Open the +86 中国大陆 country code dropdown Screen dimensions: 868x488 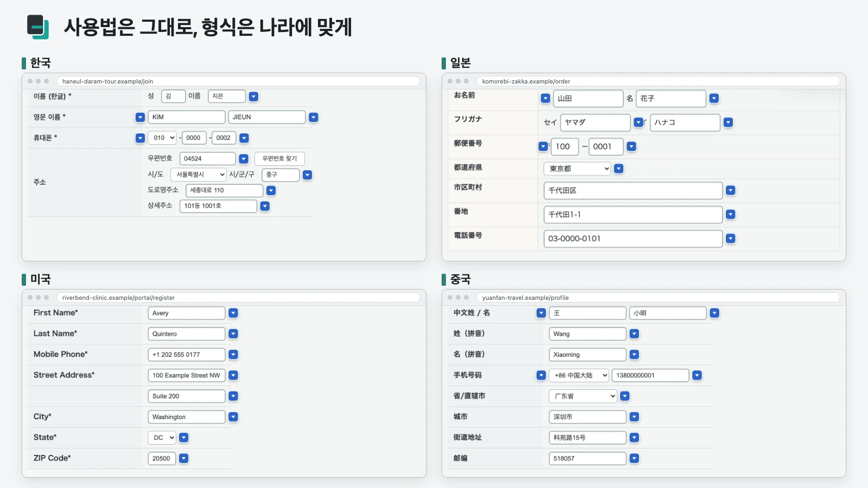tap(579, 375)
